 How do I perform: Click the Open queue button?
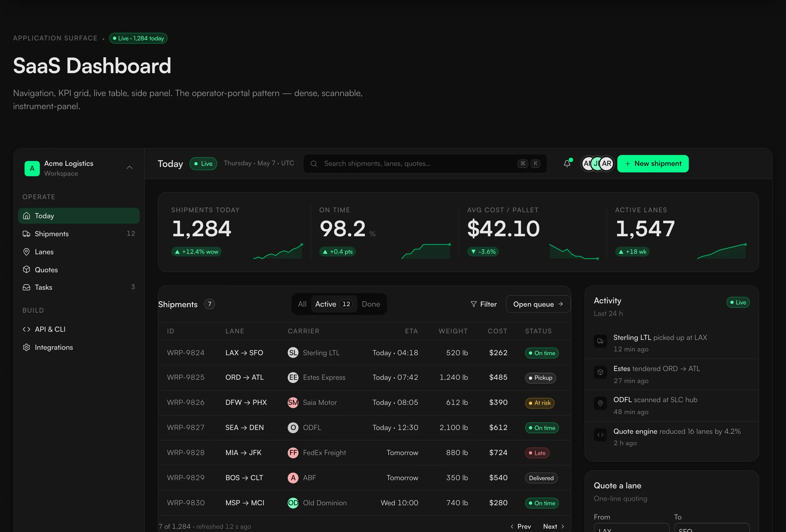point(538,304)
